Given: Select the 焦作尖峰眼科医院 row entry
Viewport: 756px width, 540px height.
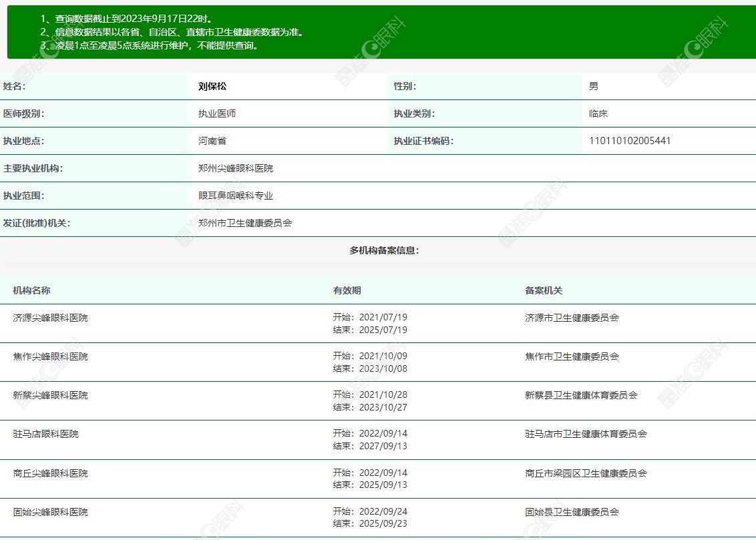Looking at the screenshot, I should click(x=50, y=356).
